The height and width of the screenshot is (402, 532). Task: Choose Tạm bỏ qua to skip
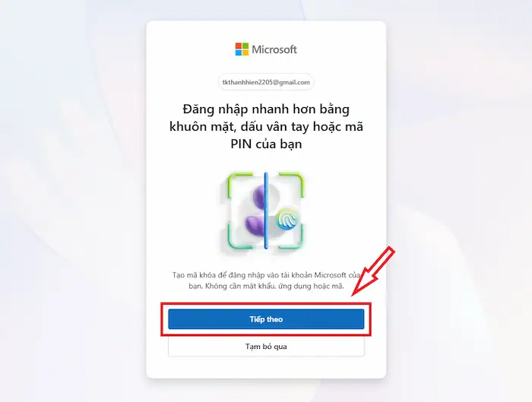pos(266,347)
